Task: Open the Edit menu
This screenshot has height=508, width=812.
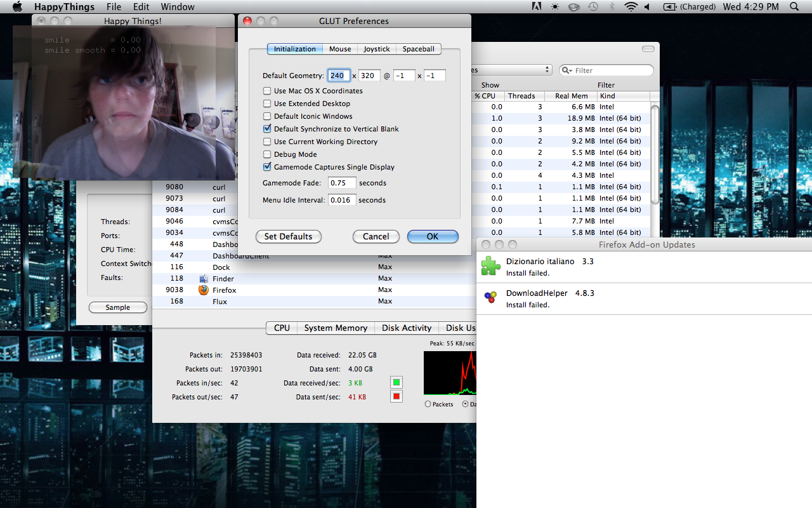Action: pos(141,7)
